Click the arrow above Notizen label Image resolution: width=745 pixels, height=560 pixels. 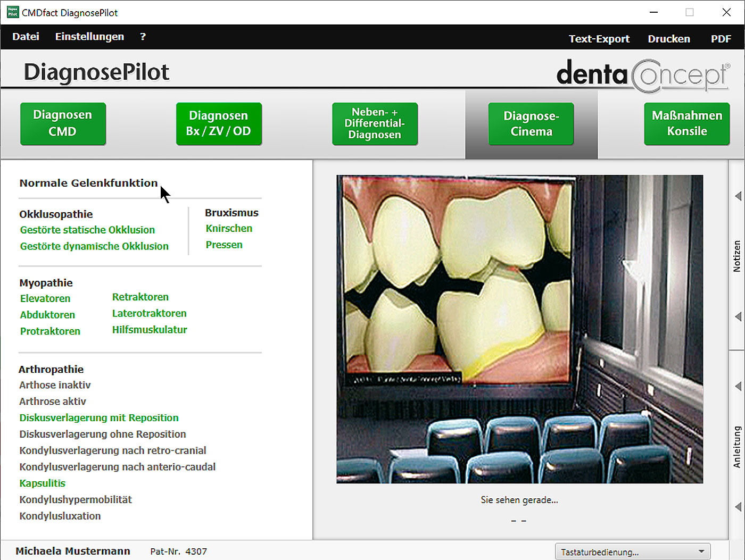[x=738, y=196]
